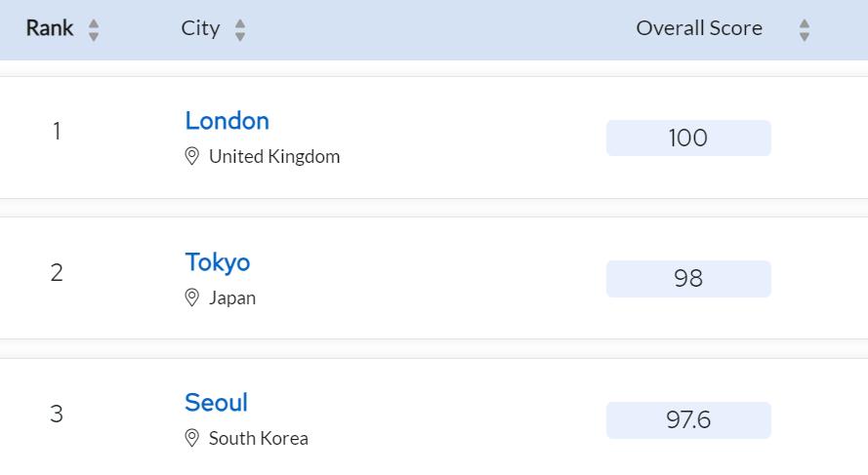
Task: Click the City column sort arrows
Action: coord(240,29)
